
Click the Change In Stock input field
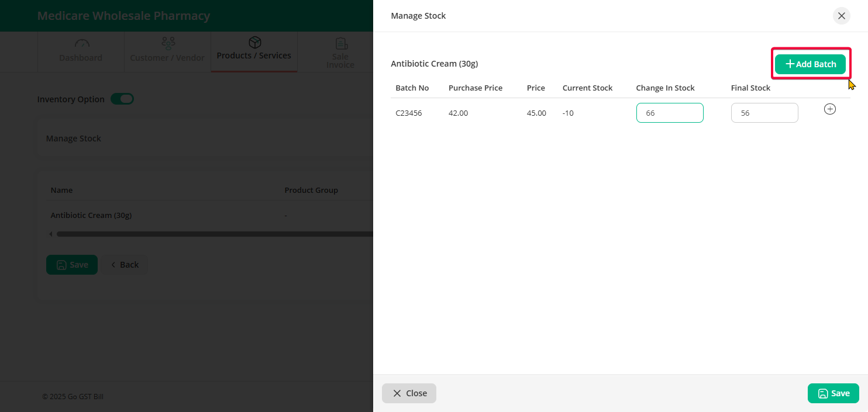click(670, 113)
